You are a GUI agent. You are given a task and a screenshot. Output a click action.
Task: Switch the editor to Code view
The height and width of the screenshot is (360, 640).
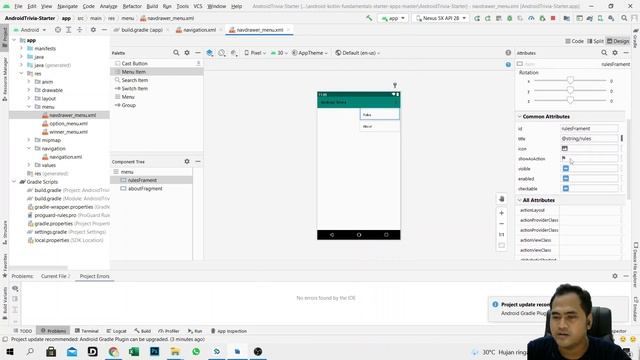[x=574, y=41]
